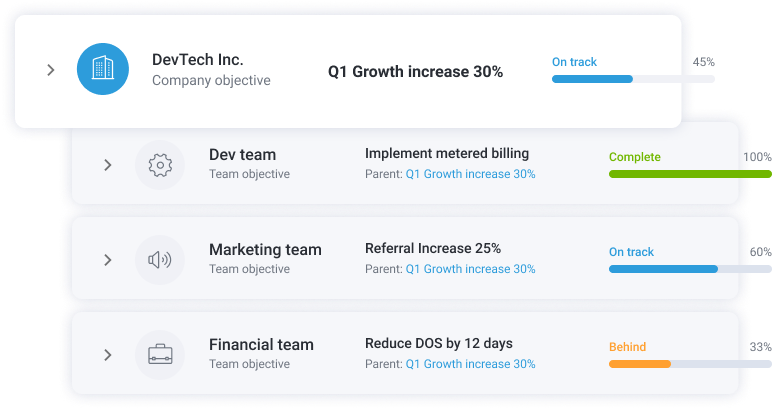The height and width of the screenshot is (409, 772).
Task: Click the Complete status label
Action: (x=635, y=157)
